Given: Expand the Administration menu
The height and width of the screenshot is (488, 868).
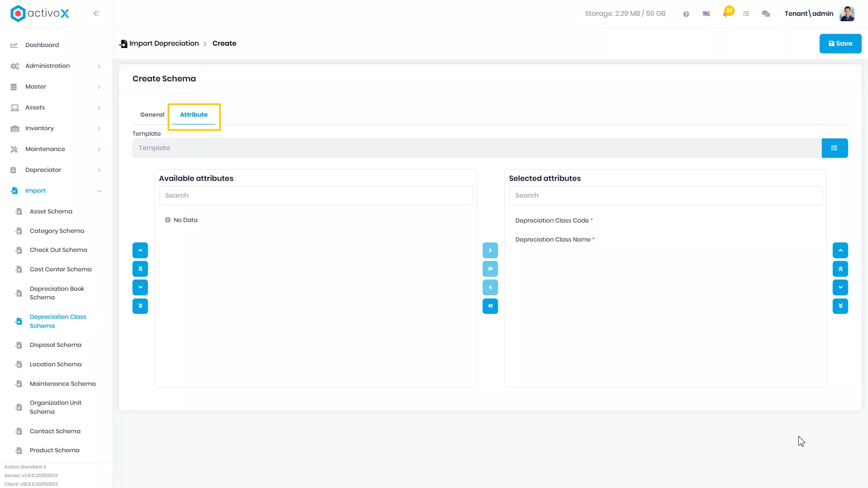Looking at the screenshot, I should pyautogui.click(x=56, y=66).
